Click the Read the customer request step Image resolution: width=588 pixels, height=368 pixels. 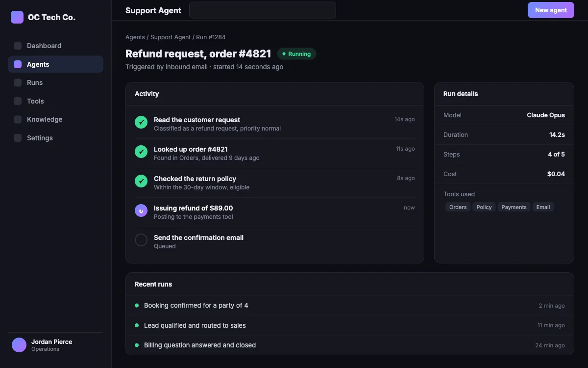(275, 124)
